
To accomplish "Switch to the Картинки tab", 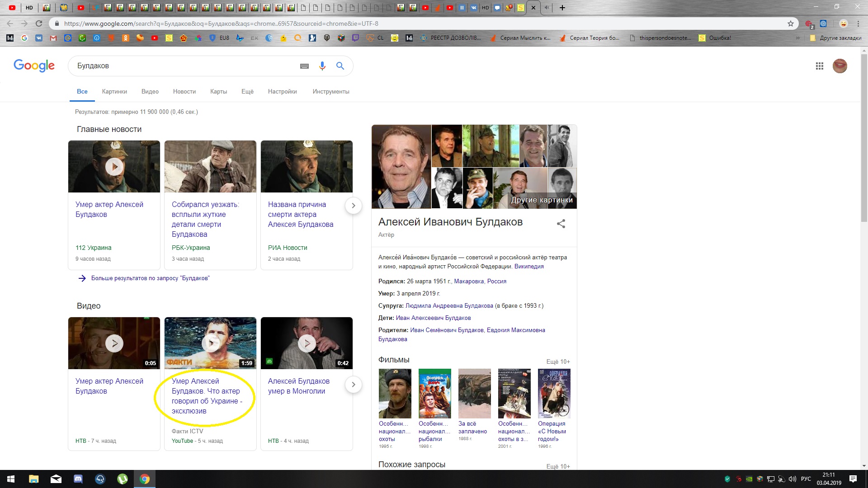I will coord(114,92).
